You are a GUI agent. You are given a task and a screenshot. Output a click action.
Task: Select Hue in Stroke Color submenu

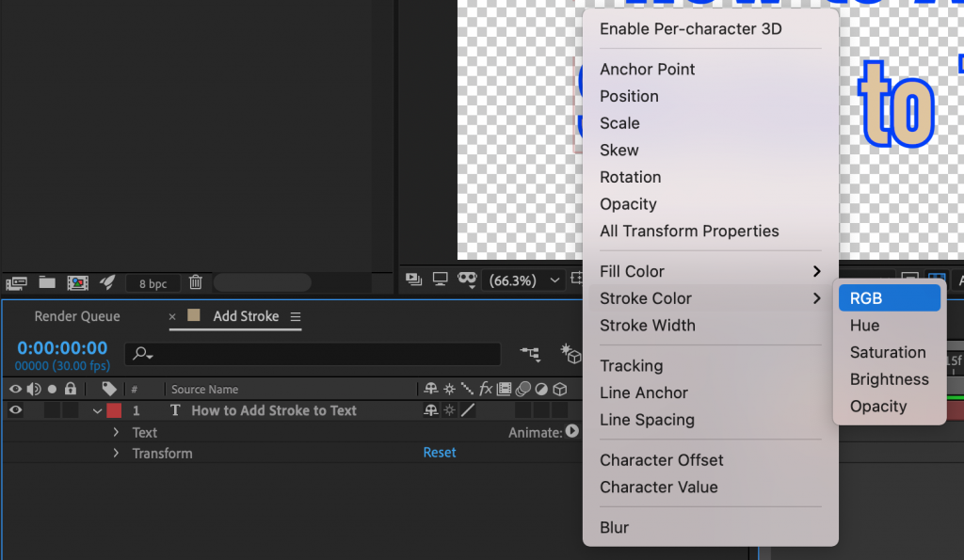pos(890,326)
